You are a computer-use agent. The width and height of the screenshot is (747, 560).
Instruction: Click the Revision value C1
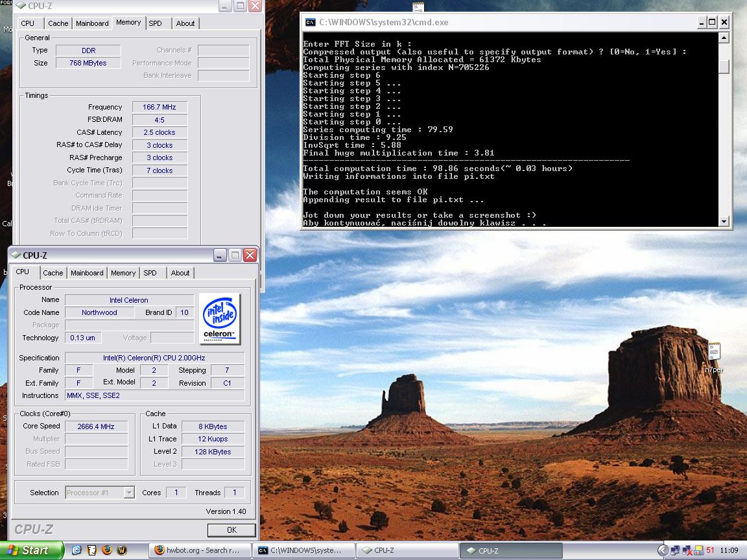(x=227, y=383)
